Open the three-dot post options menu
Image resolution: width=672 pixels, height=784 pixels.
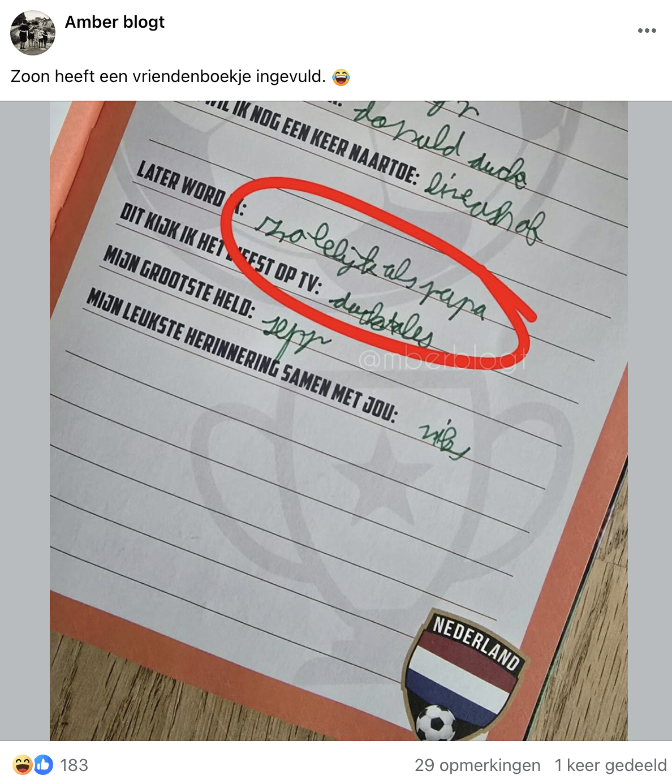(x=647, y=31)
